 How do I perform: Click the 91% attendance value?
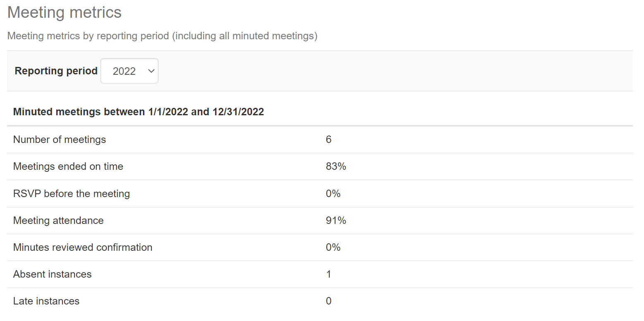pos(336,221)
